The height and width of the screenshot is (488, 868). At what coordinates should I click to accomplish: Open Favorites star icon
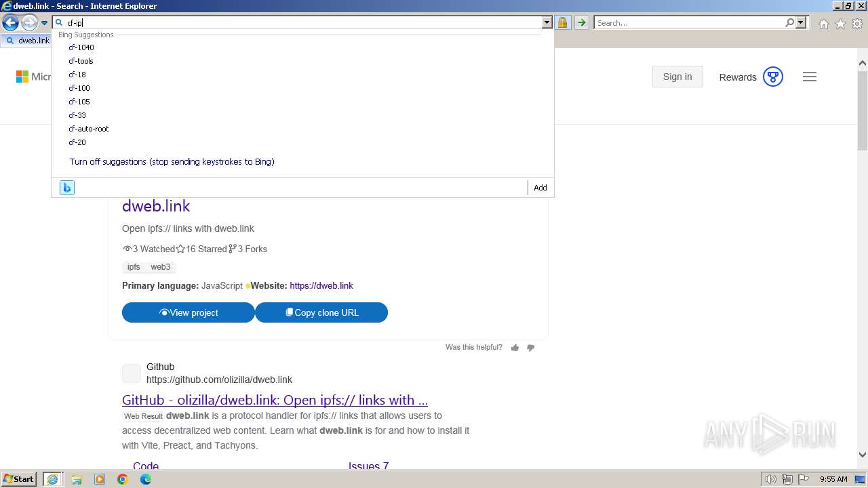840,24
